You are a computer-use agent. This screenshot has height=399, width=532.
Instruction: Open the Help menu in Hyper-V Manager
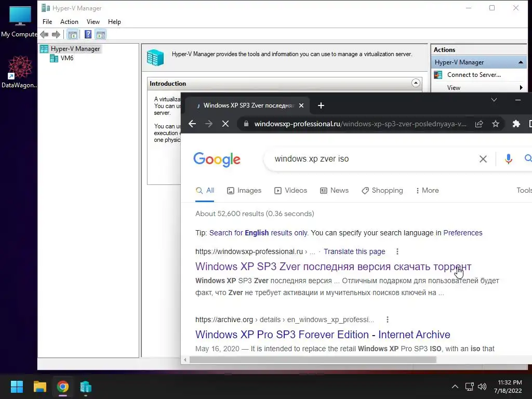pos(114,22)
